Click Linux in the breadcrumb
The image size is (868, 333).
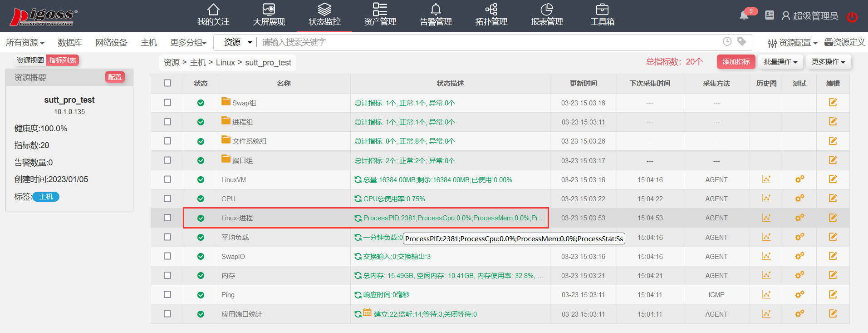pyautogui.click(x=226, y=63)
